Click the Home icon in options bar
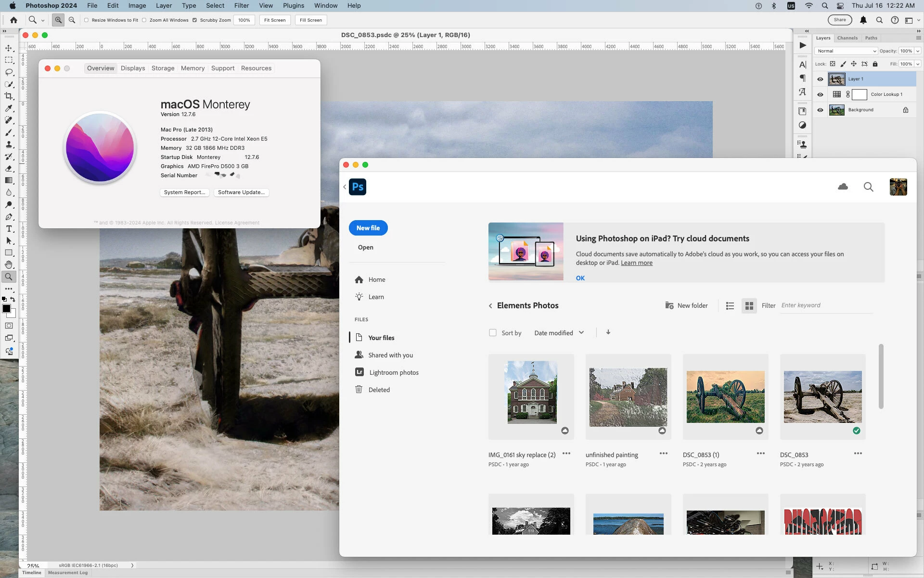 [x=13, y=20]
